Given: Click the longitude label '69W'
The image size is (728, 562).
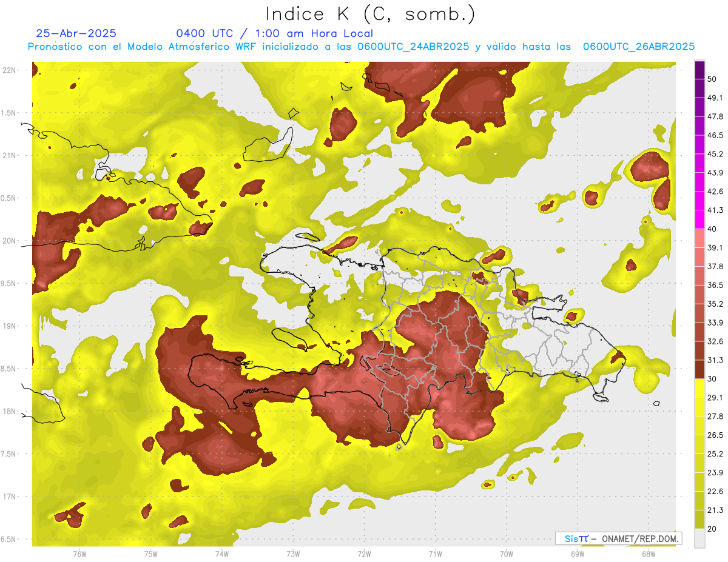Looking at the screenshot, I should click(x=578, y=554).
